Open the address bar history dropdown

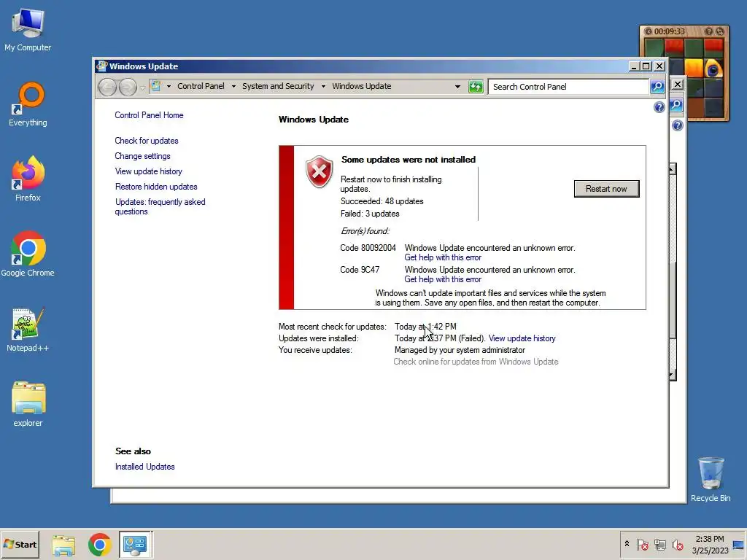click(457, 87)
